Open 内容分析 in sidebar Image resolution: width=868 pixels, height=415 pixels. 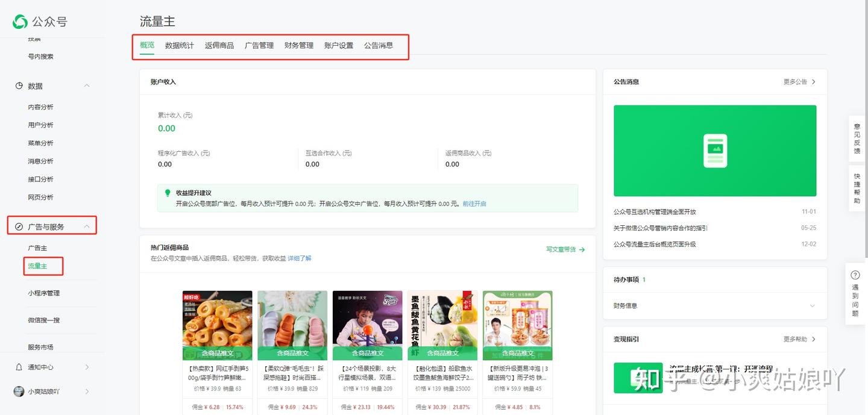coord(41,107)
